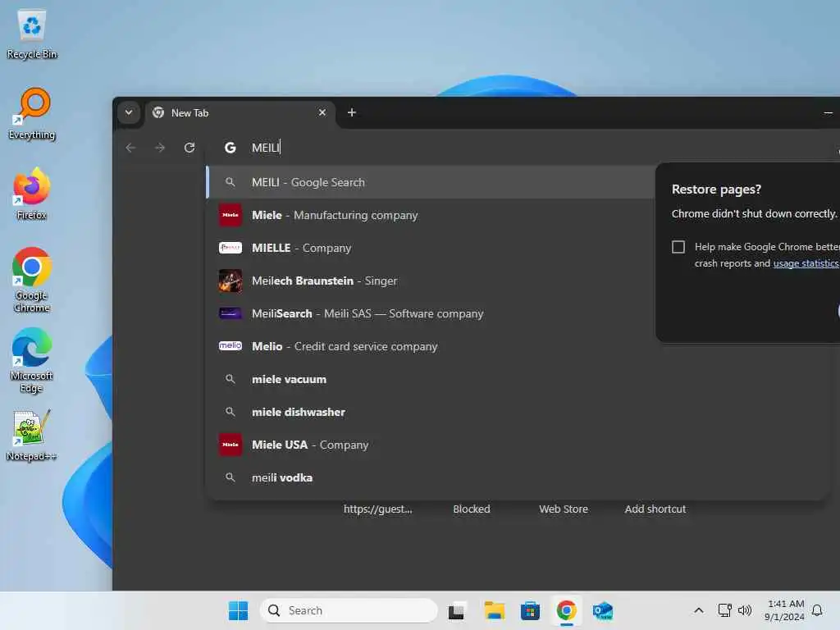Open a new tab with plus button

(351, 112)
